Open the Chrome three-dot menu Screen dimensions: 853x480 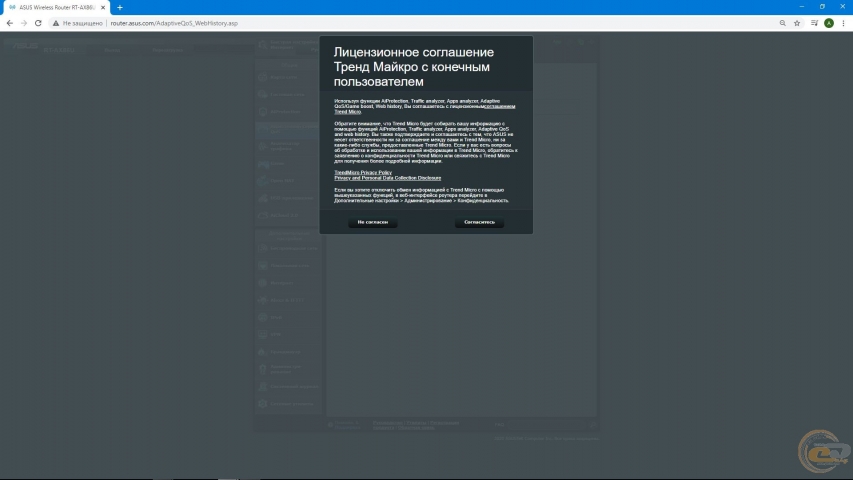coord(843,23)
